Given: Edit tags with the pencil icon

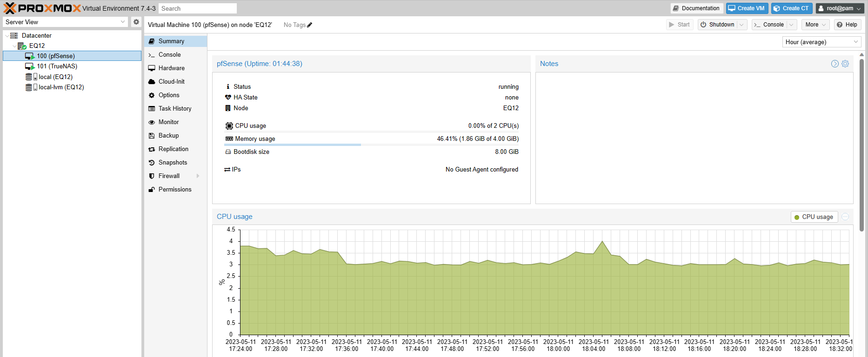Looking at the screenshot, I should [x=310, y=25].
